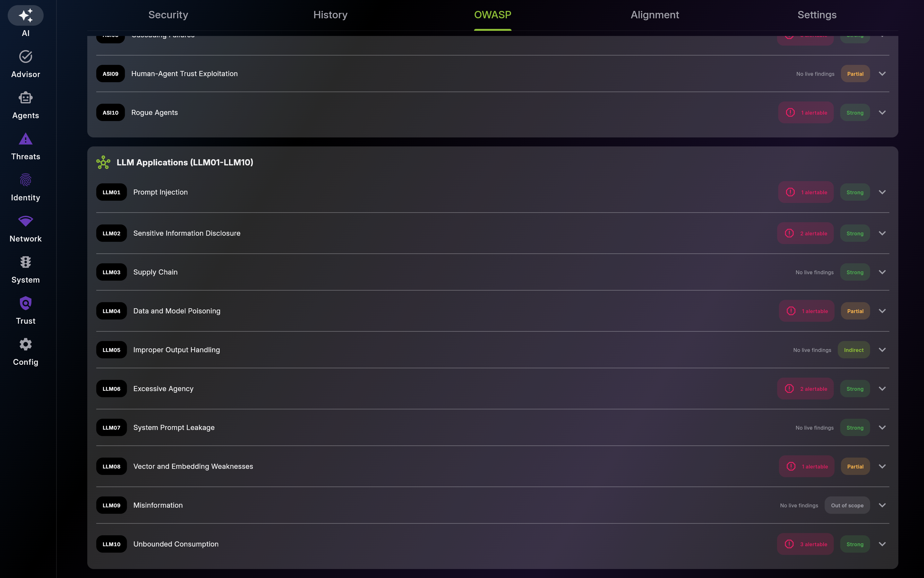The image size is (924, 578).
Task: Click the LLM10 code badge
Action: 112,544
